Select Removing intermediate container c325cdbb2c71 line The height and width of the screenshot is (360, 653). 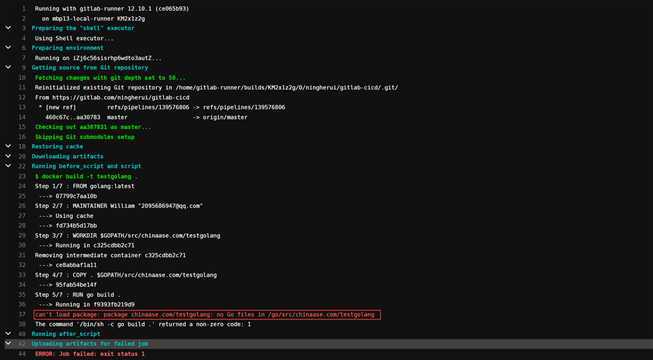(x=110, y=255)
